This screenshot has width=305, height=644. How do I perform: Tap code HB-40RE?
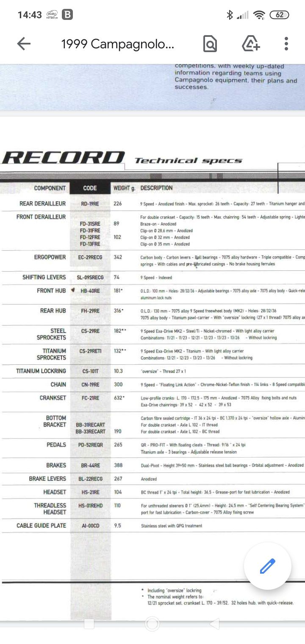90,291
